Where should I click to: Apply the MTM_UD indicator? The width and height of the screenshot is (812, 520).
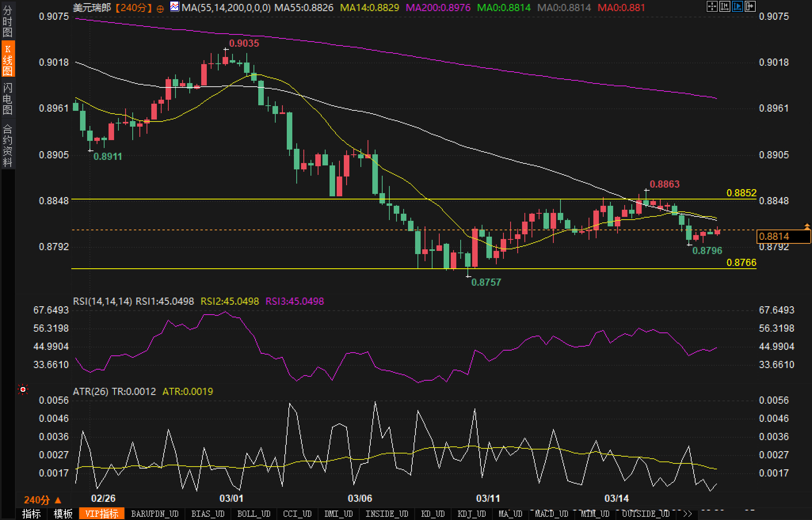[595, 514]
